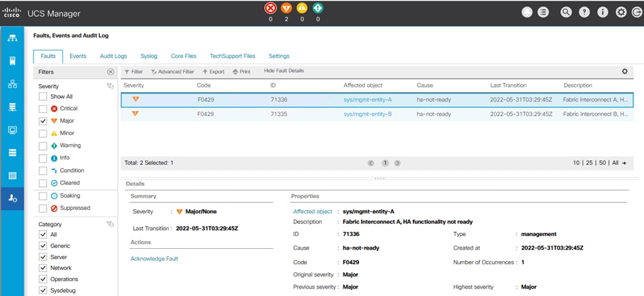Image resolution: width=644 pixels, height=296 pixels.
Task: Open the sys/mgmt-entity-B link
Action: [368, 114]
